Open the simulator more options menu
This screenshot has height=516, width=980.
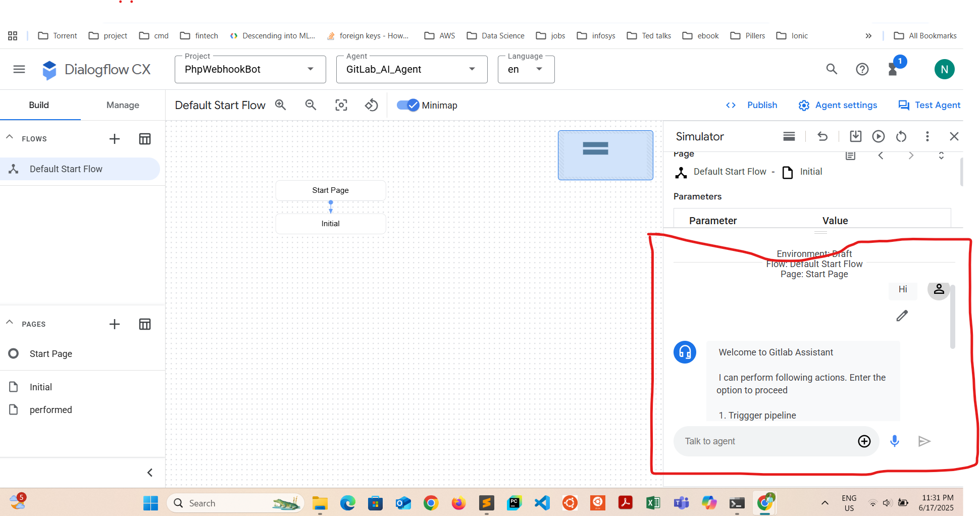click(927, 136)
